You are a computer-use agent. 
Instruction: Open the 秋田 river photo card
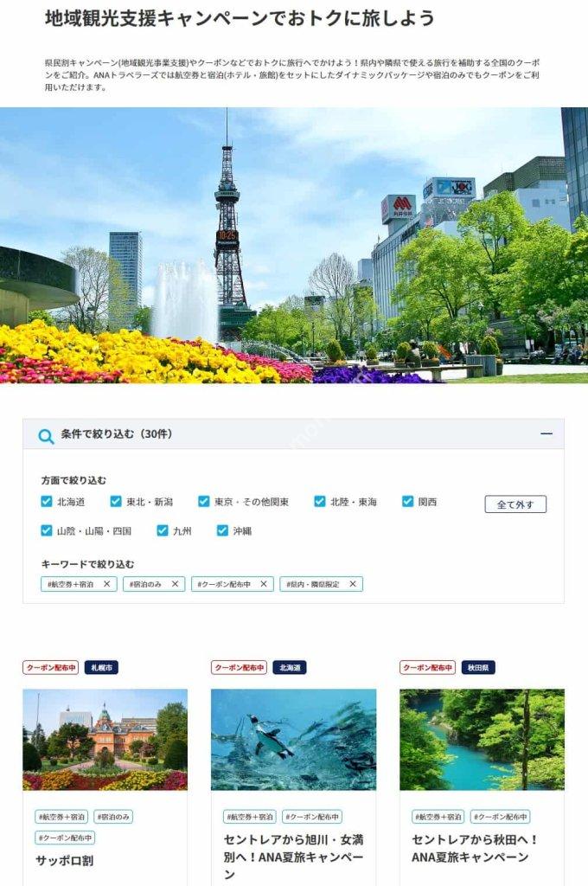point(482,739)
